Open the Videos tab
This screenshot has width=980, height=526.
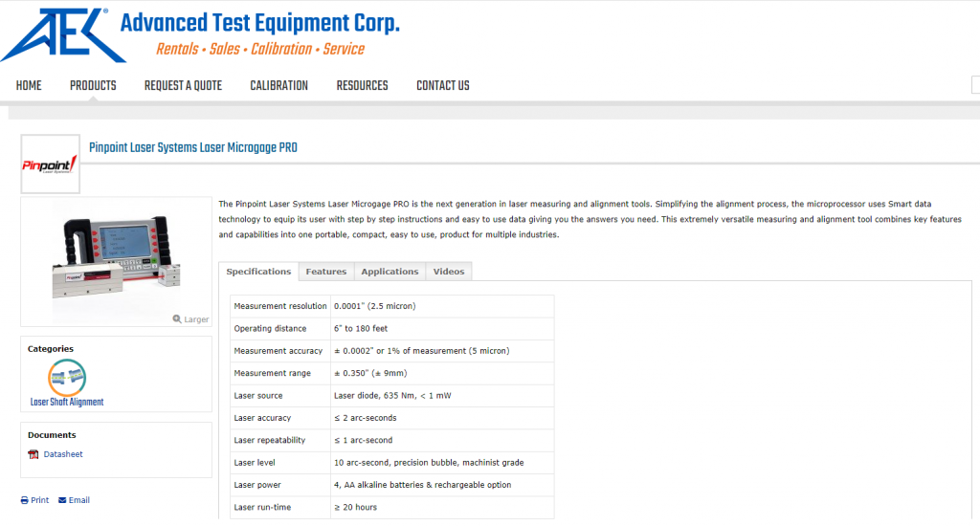448,272
